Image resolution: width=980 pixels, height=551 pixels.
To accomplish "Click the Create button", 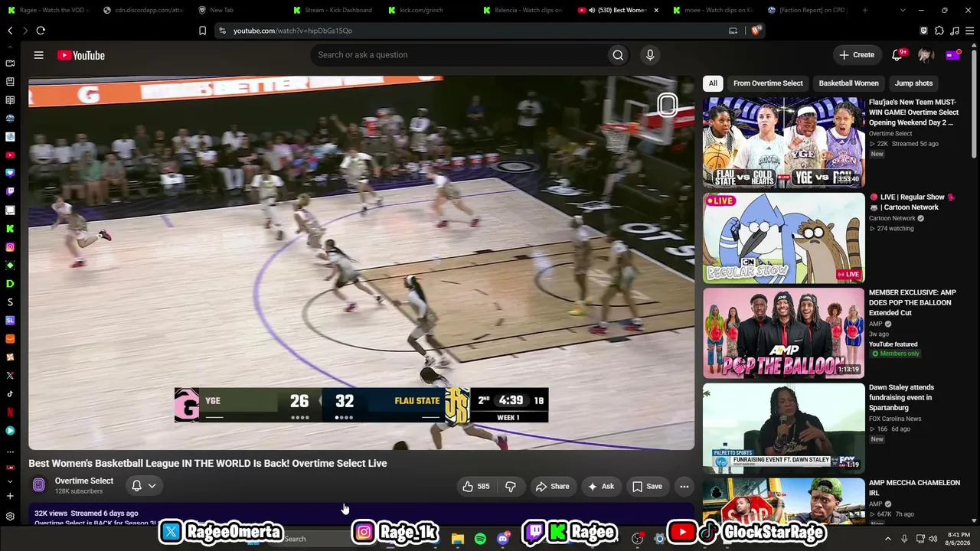I will [x=856, y=55].
